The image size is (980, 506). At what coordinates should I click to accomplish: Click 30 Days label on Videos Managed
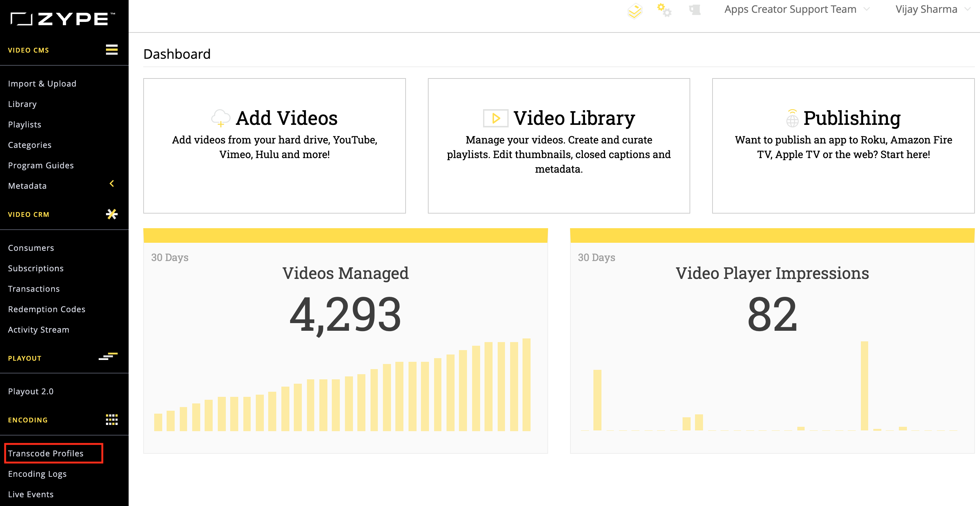click(x=170, y=257)
